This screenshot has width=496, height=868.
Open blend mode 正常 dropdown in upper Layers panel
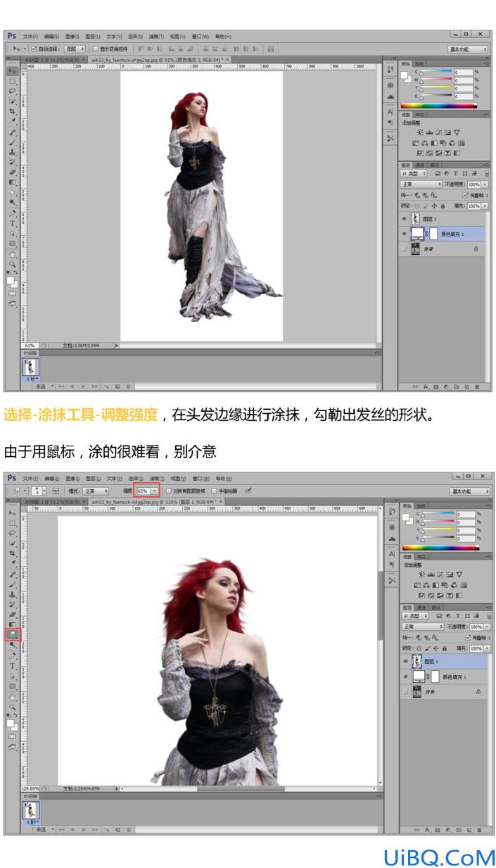point(421,184)
